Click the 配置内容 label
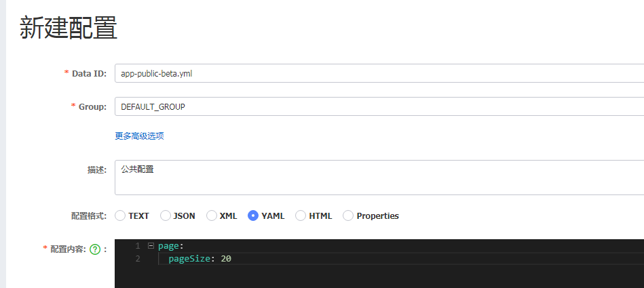The height and width of the screenshot is (288, 644). tap(68, 249)
